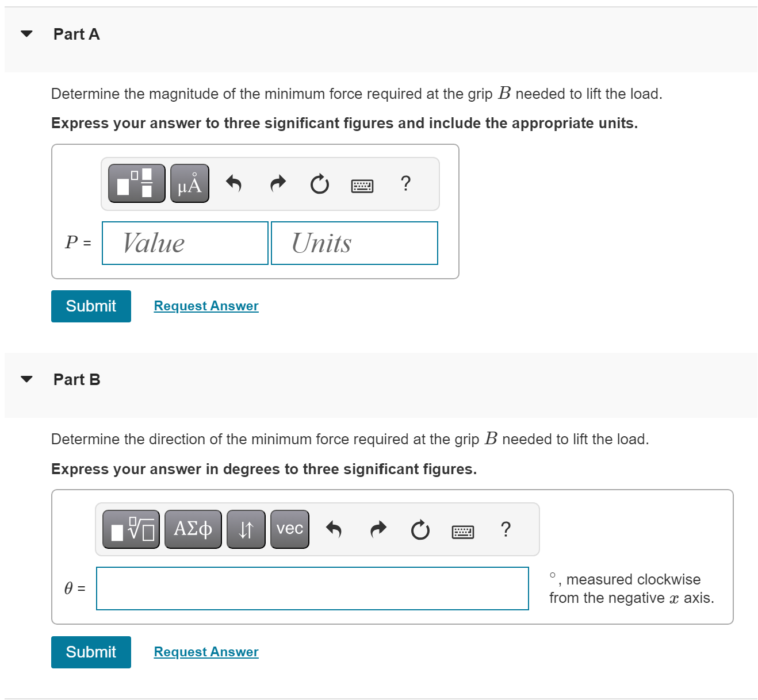Collapse the Part A section
This screenshot has width=758, height=700.
(26, 34)
